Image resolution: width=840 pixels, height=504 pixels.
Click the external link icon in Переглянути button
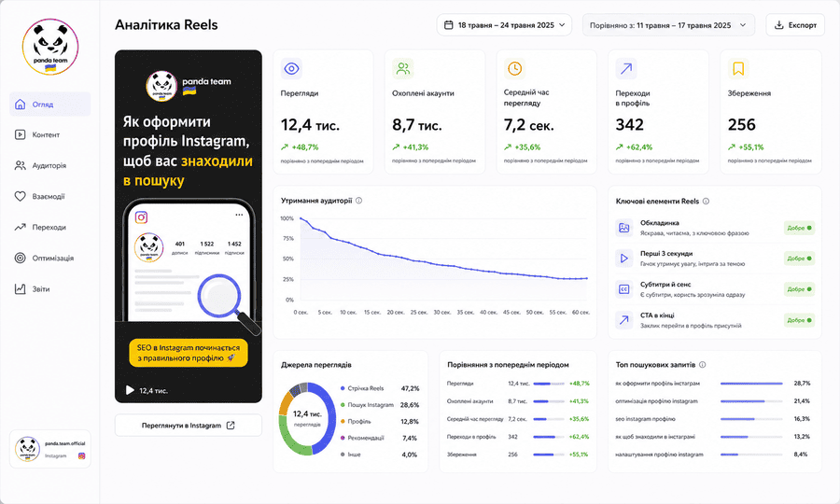[231, 426]
